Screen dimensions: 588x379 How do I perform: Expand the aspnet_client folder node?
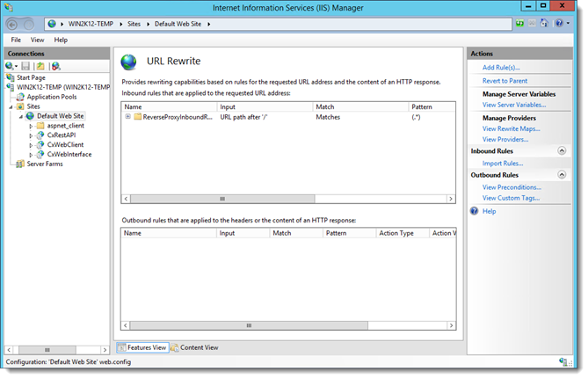click(31, 126)
